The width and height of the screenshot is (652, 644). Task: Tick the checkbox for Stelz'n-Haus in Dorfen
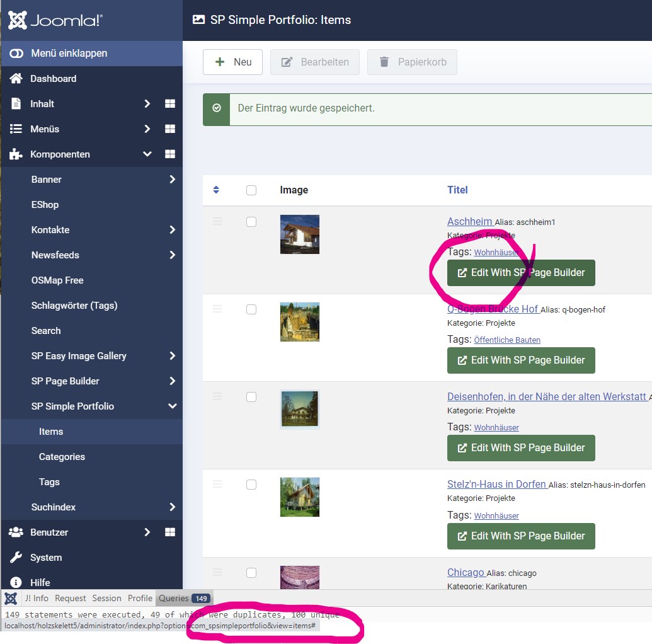point(251,485)
